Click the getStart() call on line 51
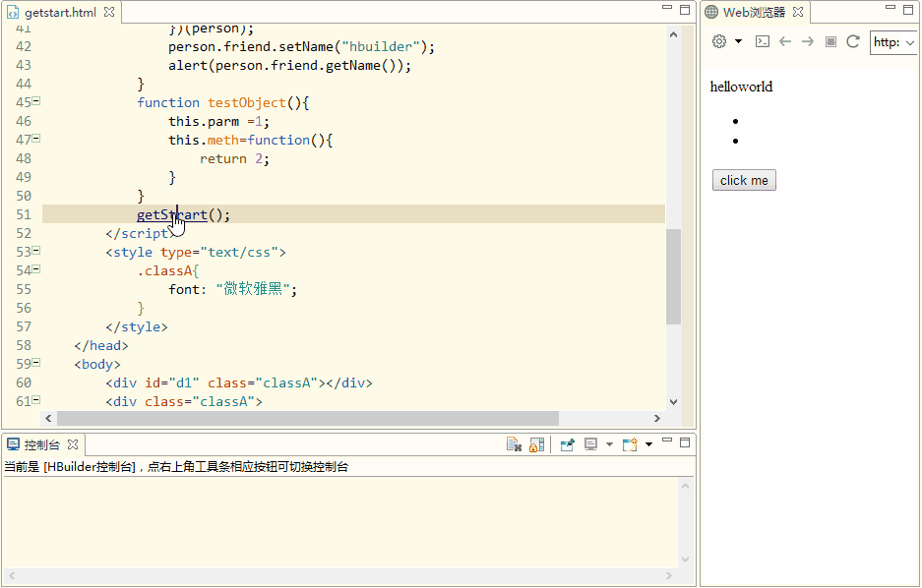 pyautogui.click(x=183, y=215)
